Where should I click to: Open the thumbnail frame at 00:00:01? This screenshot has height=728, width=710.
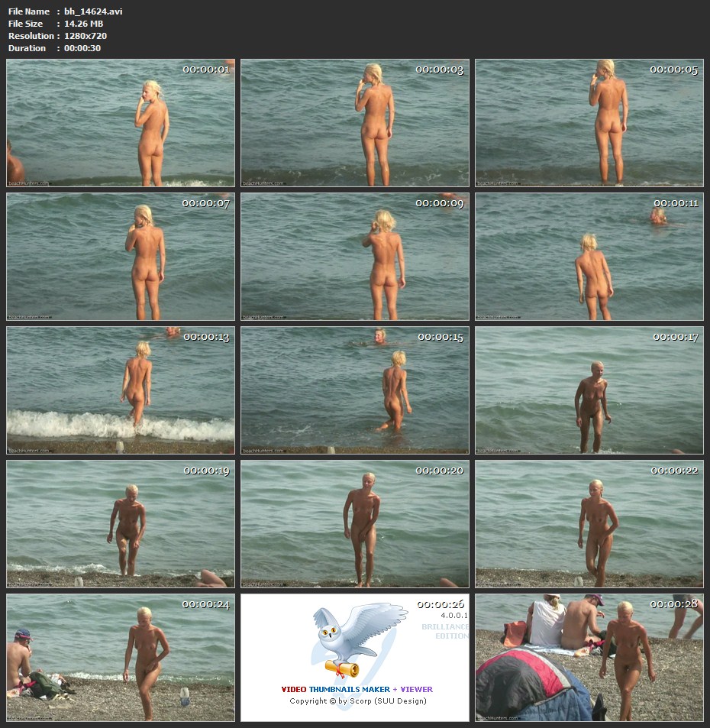tap(121, 123)
